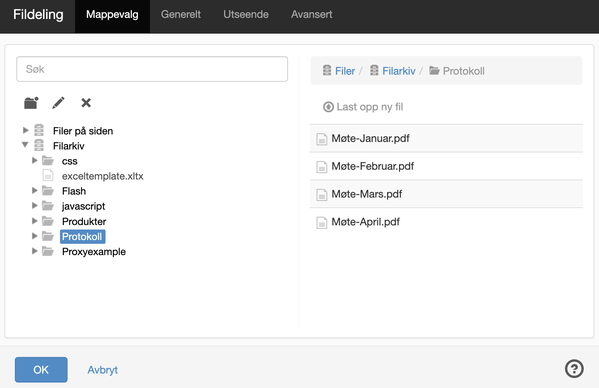Click the Fildeling dialog title

[x=38, y=15]
